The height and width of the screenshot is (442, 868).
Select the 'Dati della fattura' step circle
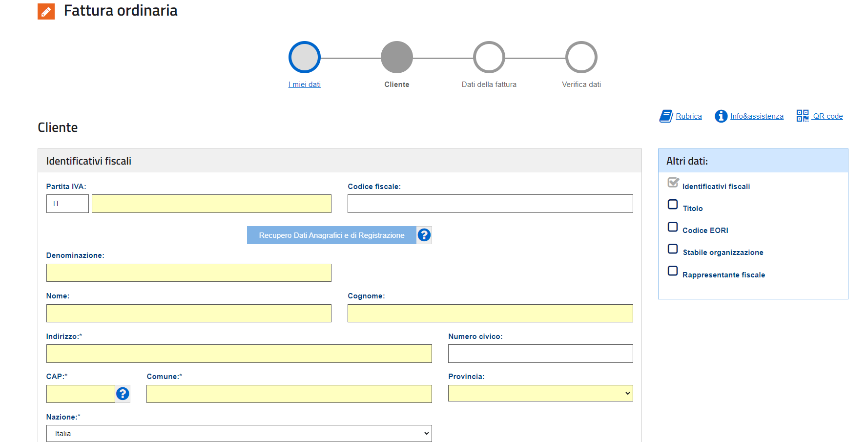click(x=489, y=57)
